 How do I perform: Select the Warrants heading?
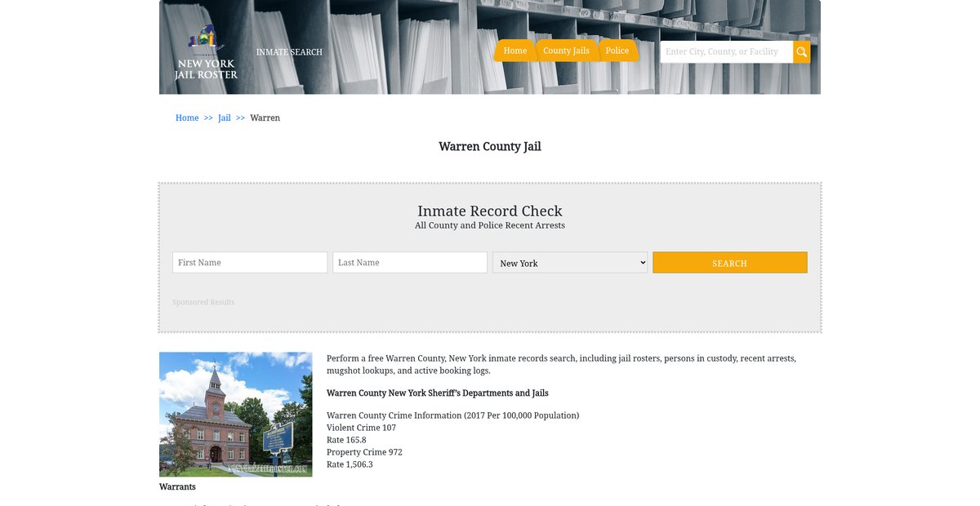coord(177,487)
